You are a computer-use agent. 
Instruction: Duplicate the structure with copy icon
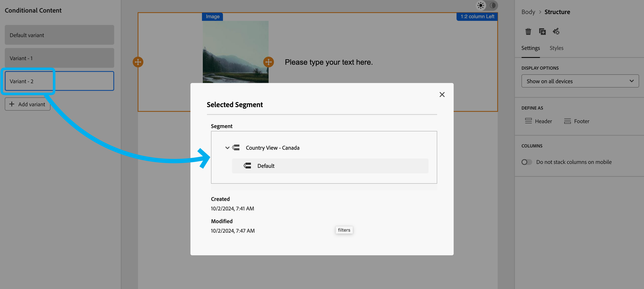pyautogui.click(x=542, y=31)
